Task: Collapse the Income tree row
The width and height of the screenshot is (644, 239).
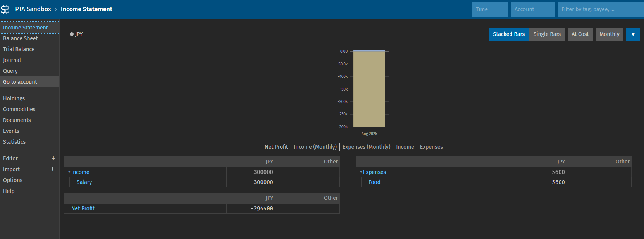Action: pyautogui.click(x=69, y=172)
